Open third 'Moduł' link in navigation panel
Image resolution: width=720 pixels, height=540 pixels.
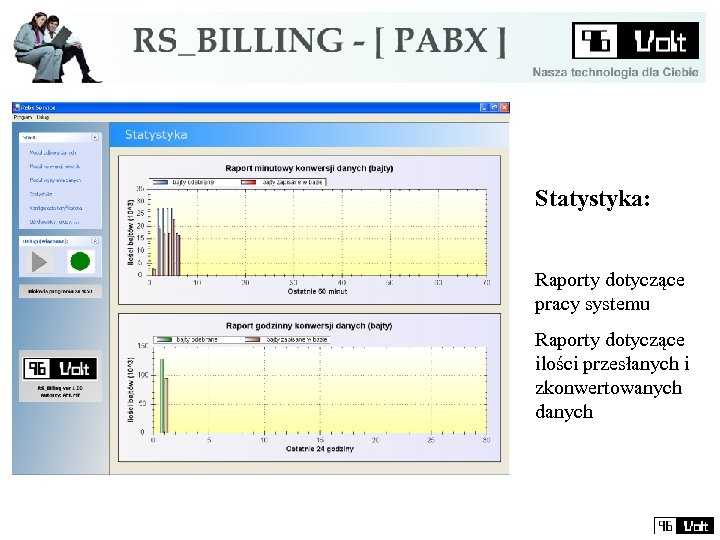pyautogui.click(x=55, y=180)
